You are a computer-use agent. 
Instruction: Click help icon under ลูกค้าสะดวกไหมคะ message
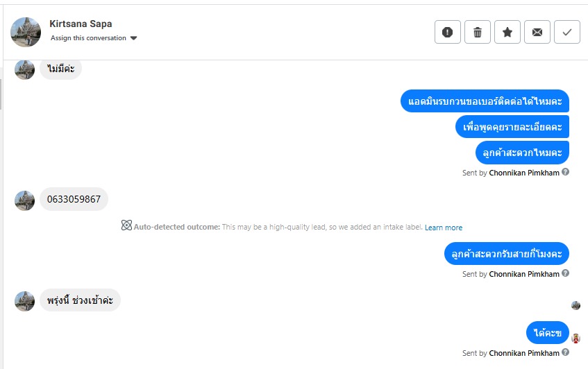[x=565, y=172]
